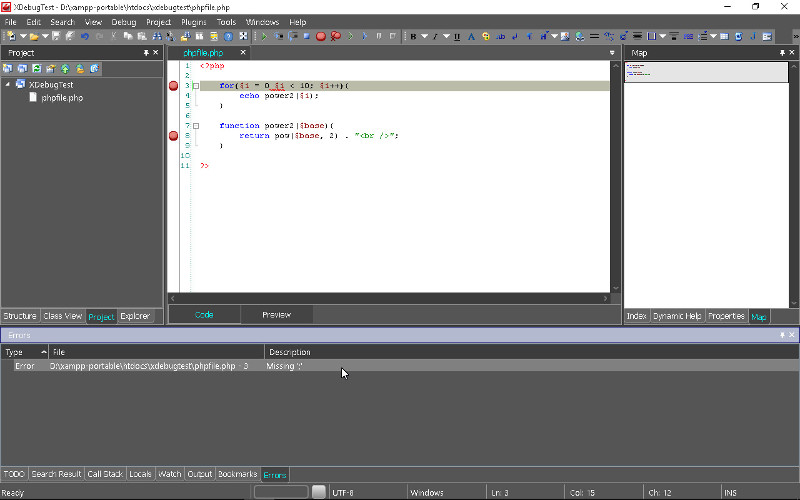Image resolution: width=800 pixels, height=500 pixels.
Task: Click the color palette toolbar icon
Action: pyautogui.click(x=486, y=36)
